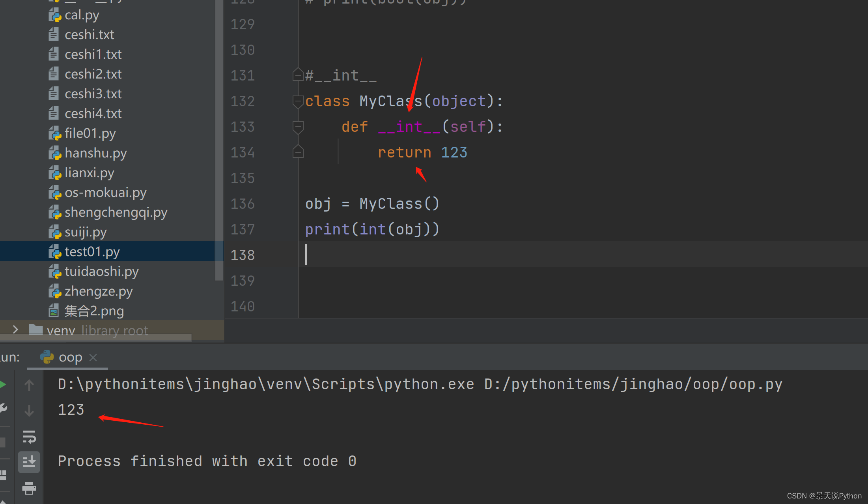Image resolution: width=868 pixels, height=504 pixels.
Task: Click the oop.py path in console output
Action: click(x=633, y=384)
